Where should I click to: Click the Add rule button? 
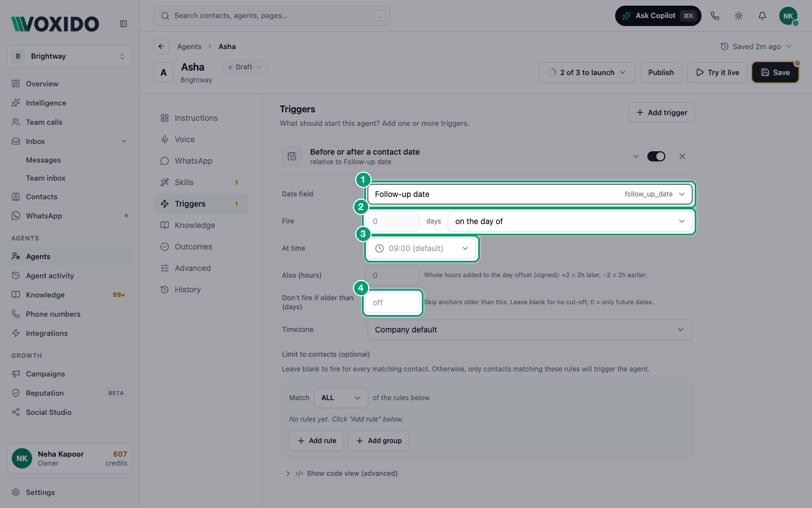point(317,441)
